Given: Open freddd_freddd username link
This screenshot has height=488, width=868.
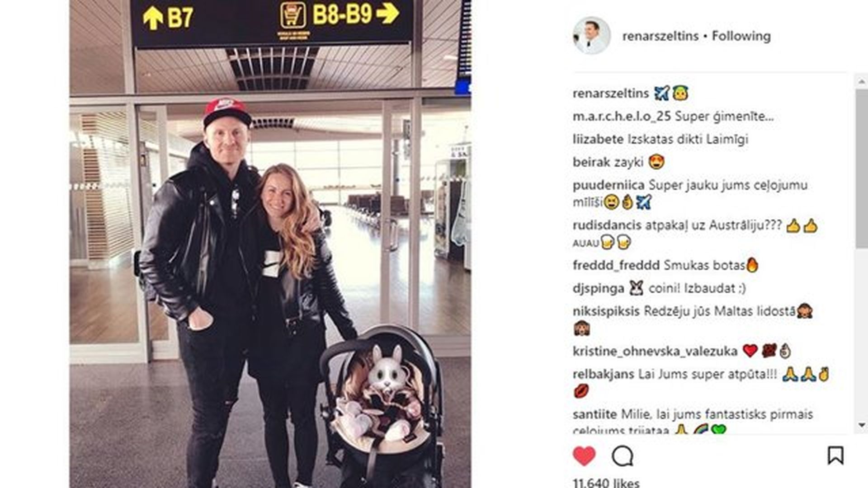Looking at the screenshot, I should point(616,265).
